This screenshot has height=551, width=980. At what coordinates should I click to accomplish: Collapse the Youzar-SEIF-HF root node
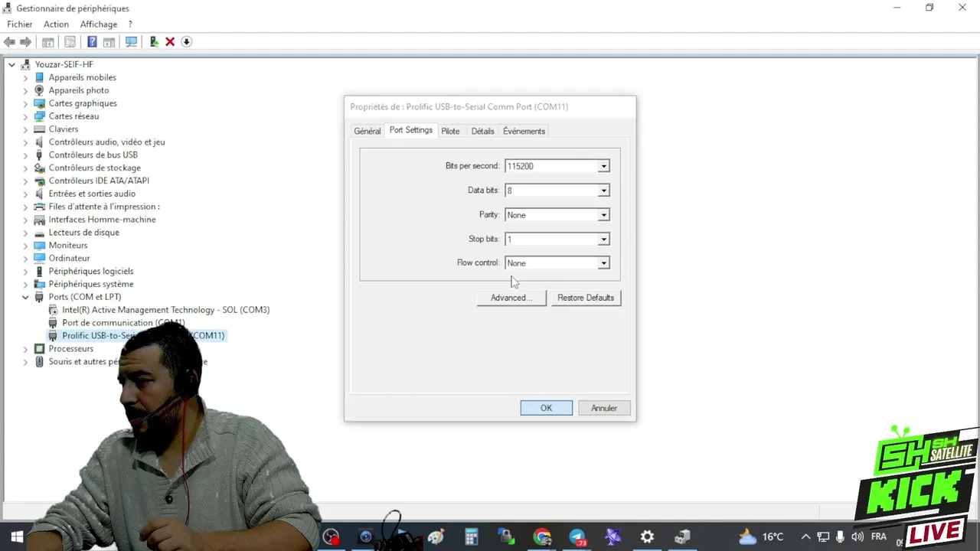tap(11, 65)
